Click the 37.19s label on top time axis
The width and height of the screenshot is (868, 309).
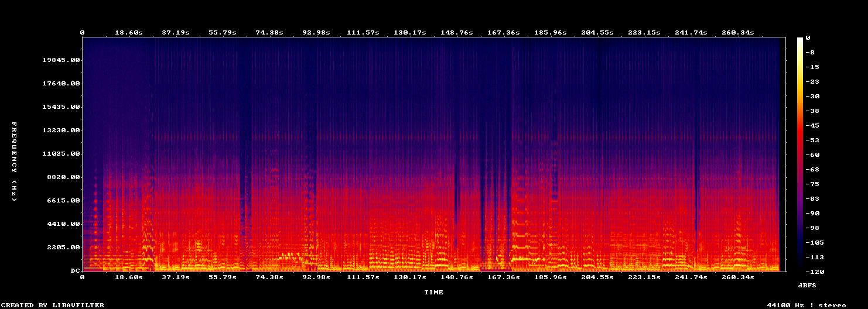point(176,32)
